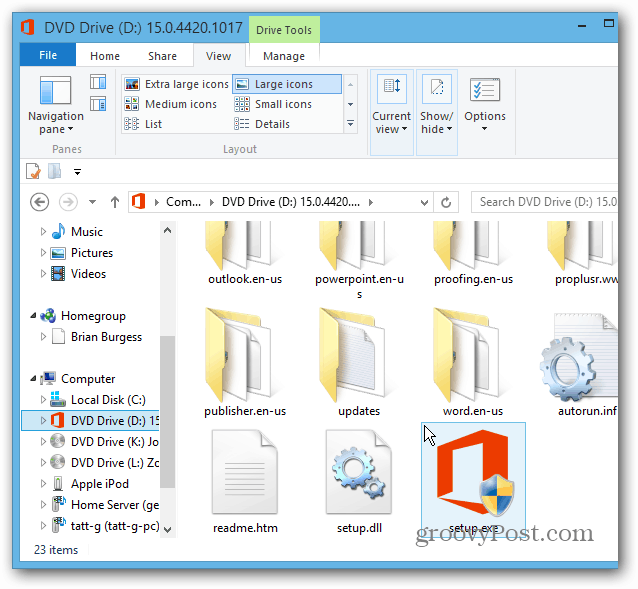Select Home Server network location

[x=105, y=505]
